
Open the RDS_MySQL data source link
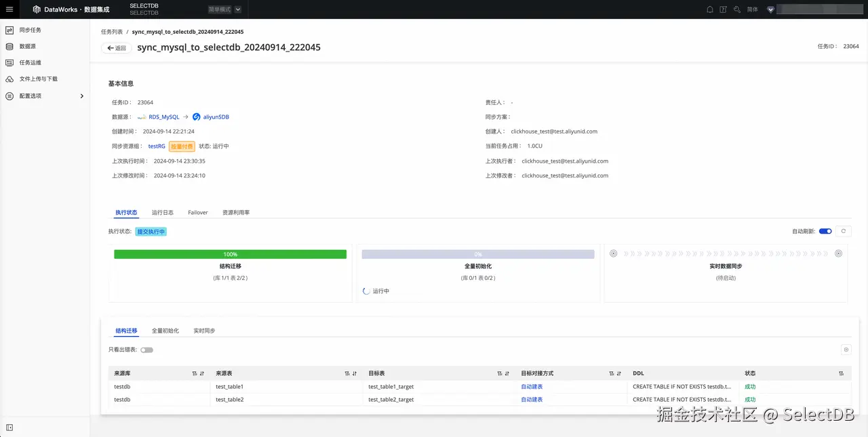[164, 117]
